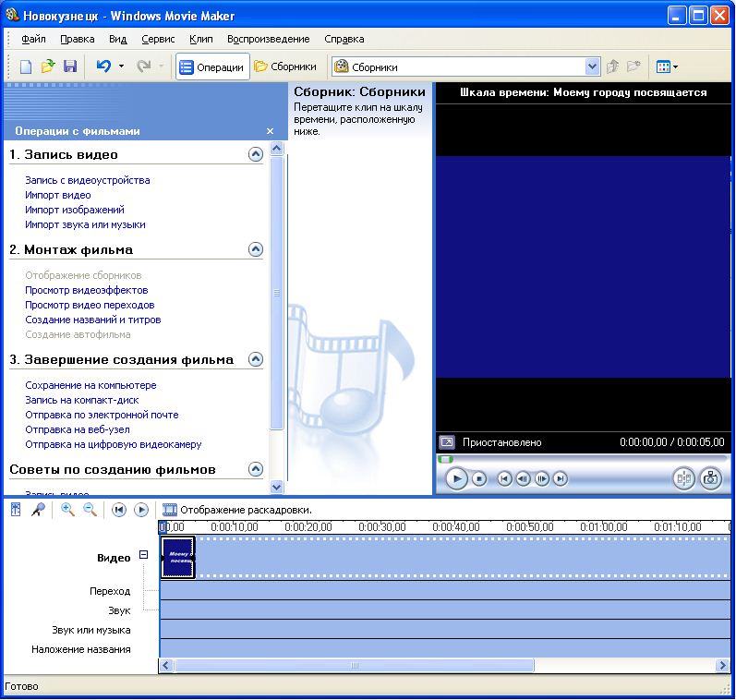Open the Справка menu
736x700 pixels.
[344, 39]
